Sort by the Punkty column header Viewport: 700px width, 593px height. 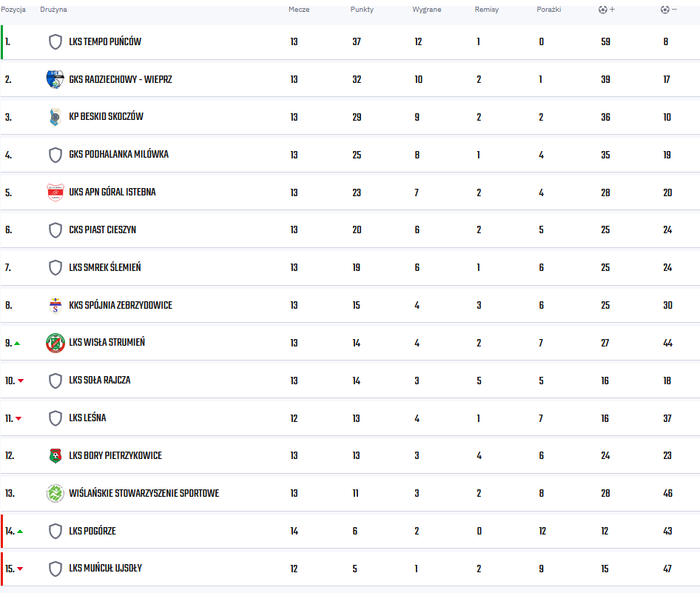pyautogui.click(x=362, y=10)
